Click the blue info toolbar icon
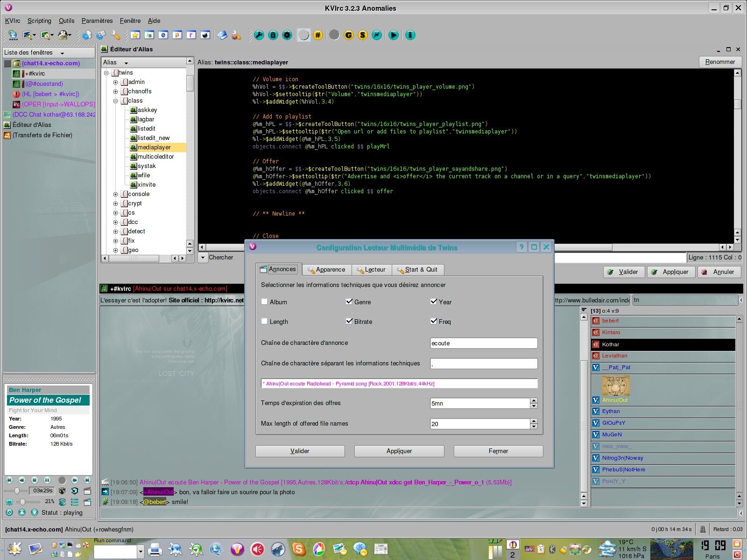Viewport: 747px width, 560px height. tap(410, 35)
